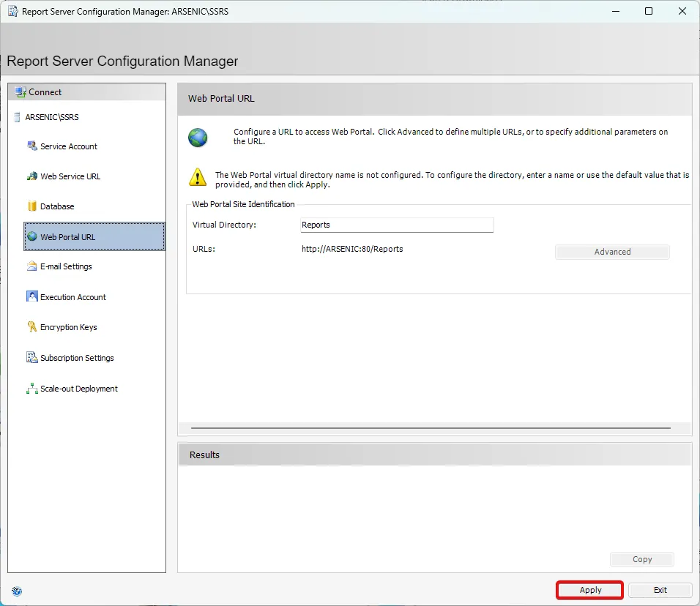Viewport: 700px width, 606px height.
Task: Click the http://ARSENIC:80/Reports URL text
Action: pos(352,249)
